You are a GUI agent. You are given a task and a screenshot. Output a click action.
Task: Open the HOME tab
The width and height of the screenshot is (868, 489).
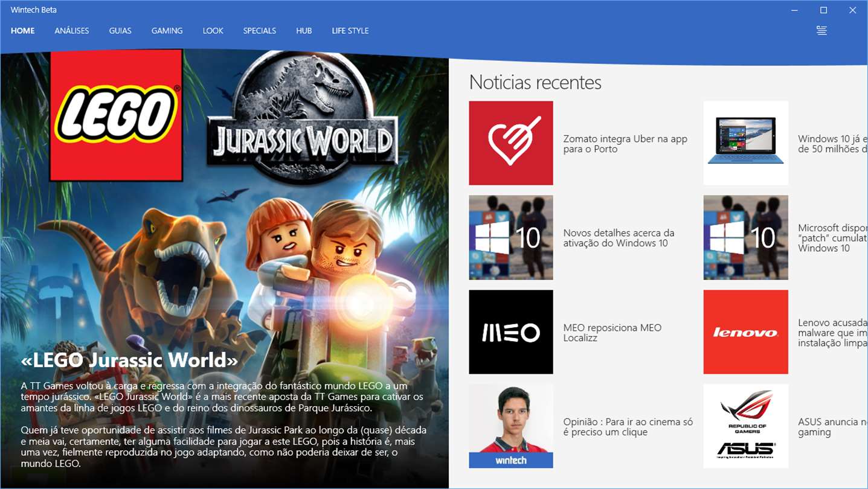coord(23,31)
